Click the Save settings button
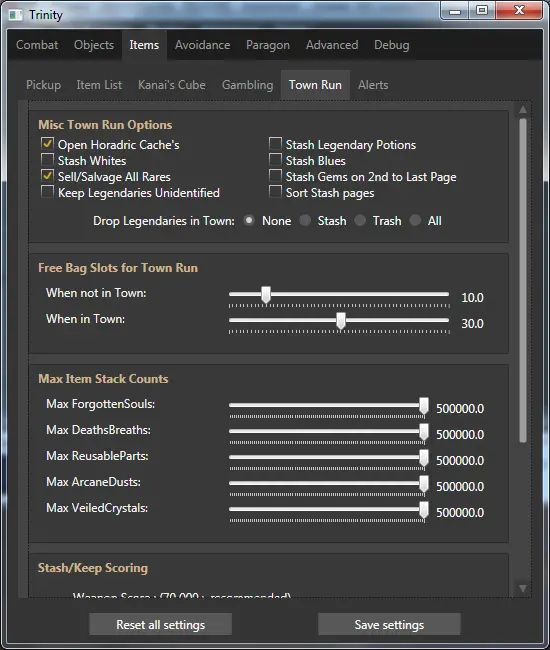550x650 pixels. (x=389, y=624)
